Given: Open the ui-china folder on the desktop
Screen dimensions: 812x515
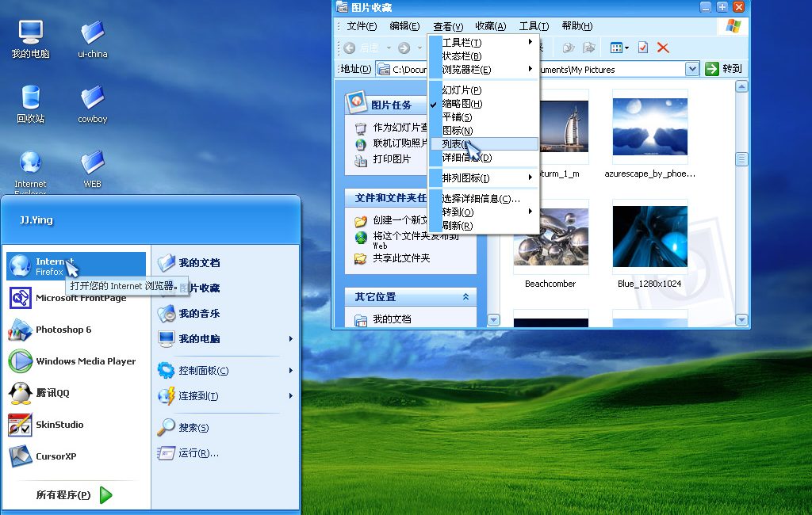Looking at the screenshot, I should click(93, 39).
